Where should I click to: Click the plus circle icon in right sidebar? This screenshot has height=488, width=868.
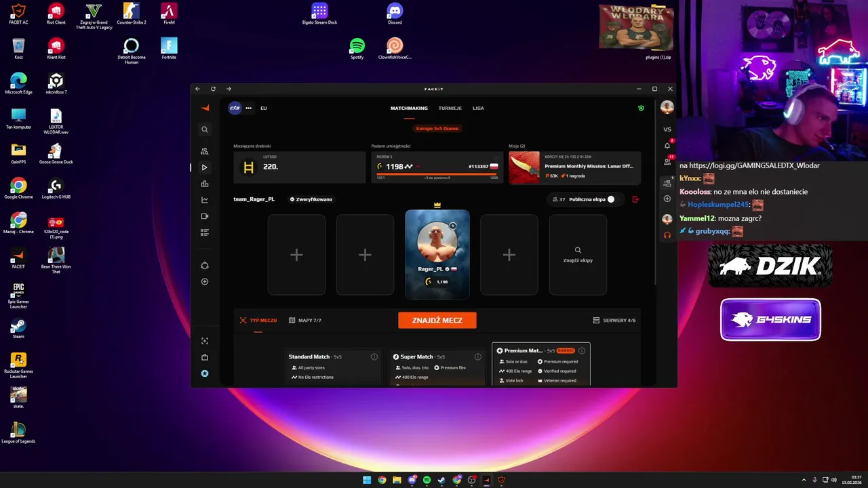[667, 199]
